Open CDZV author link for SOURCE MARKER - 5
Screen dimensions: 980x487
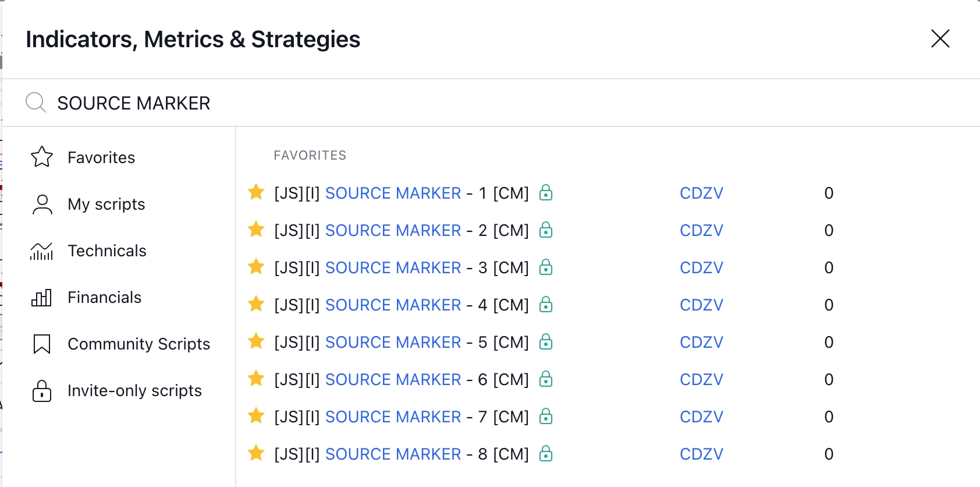(x=701, y=343)
